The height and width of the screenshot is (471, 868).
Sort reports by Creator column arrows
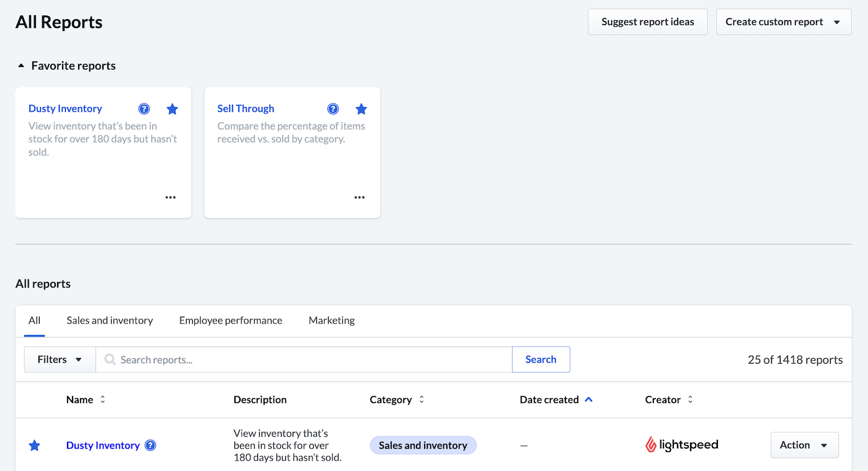690,400
